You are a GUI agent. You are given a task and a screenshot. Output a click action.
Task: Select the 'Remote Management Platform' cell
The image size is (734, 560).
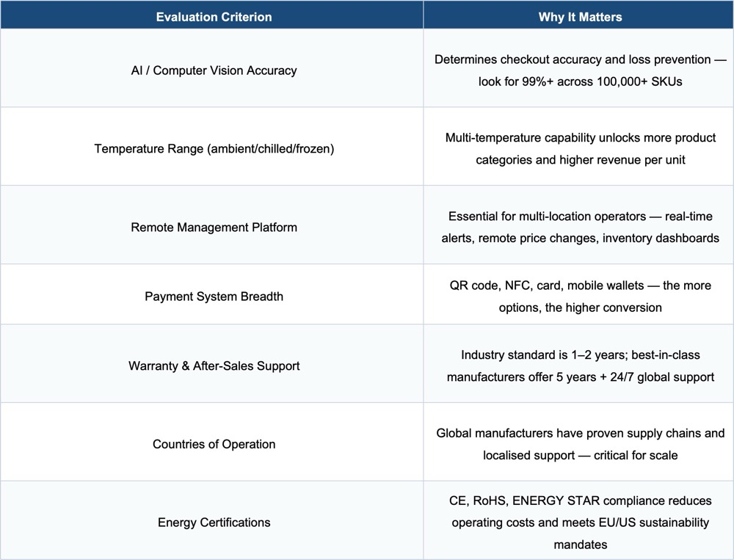[214, 227]
